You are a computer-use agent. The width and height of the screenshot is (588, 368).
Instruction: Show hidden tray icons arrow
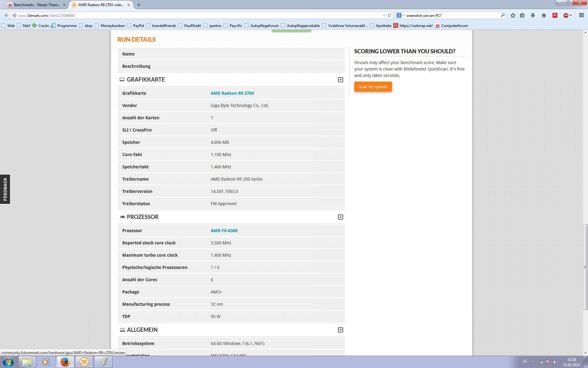pyautogui.click(x=533, y=362)
